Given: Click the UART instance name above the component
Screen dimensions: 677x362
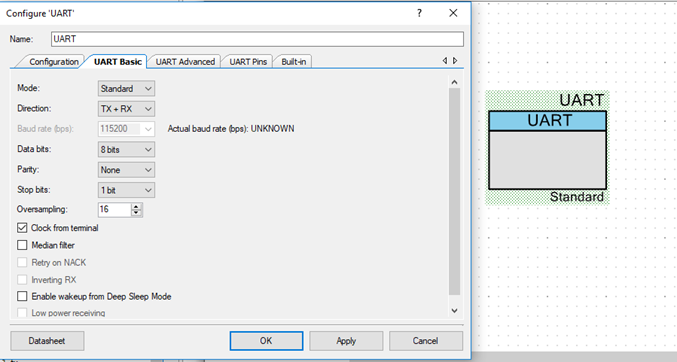Looking at the screenshot, I should [582, 100].
